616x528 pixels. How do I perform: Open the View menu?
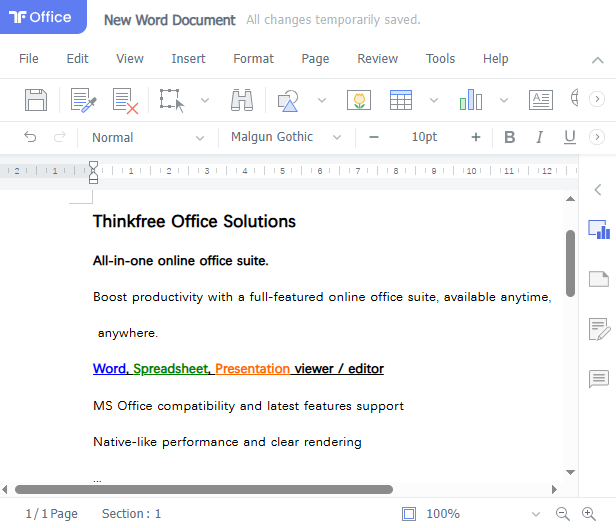click(x=130, y=59)
